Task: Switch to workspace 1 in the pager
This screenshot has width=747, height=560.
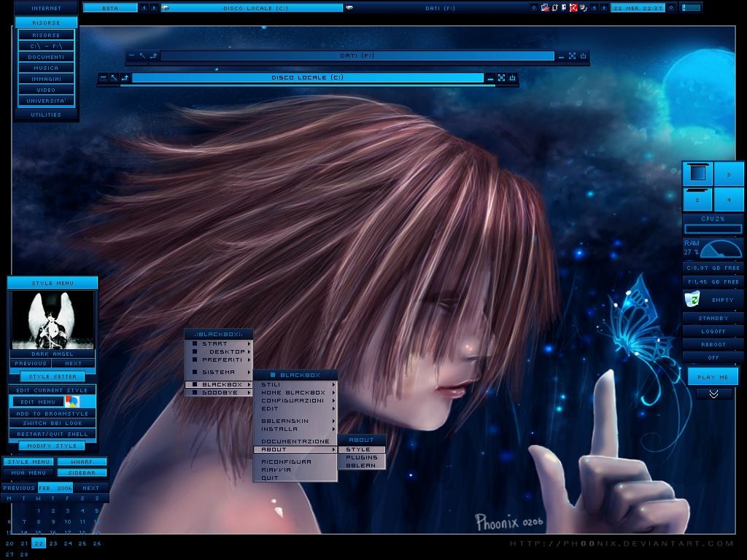Action: 697,174
